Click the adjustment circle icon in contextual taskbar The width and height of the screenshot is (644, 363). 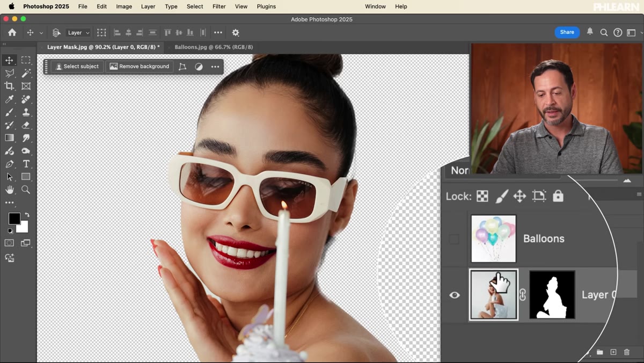point(199,67)
